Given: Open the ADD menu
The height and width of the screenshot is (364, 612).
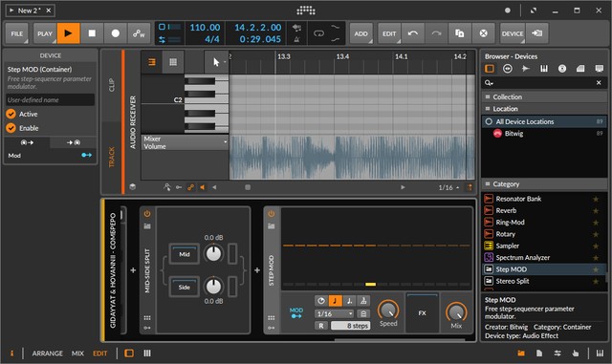Looking at the screenshot, I should tap(361, 34).
